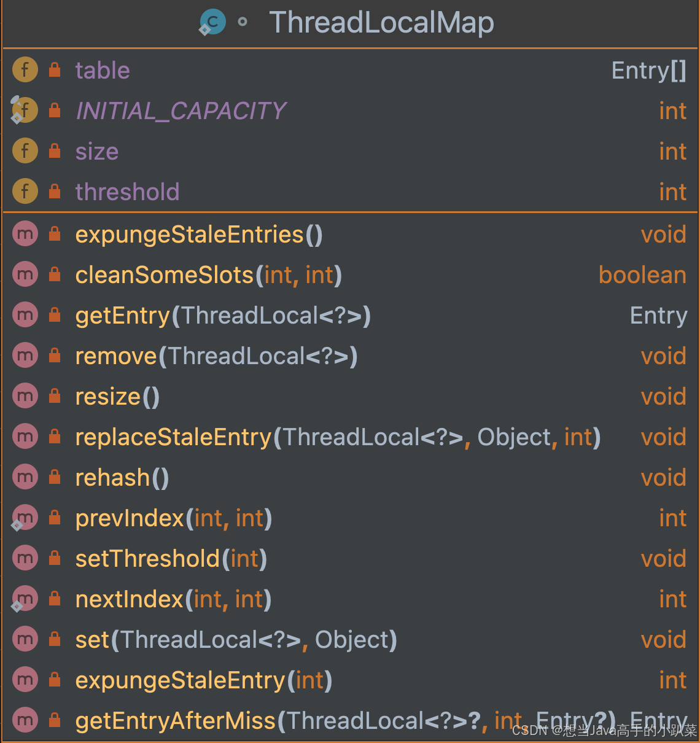Click the static field icon for INITIAL_CAPACITY
The image size is (700, 743).
click(25, 110)
